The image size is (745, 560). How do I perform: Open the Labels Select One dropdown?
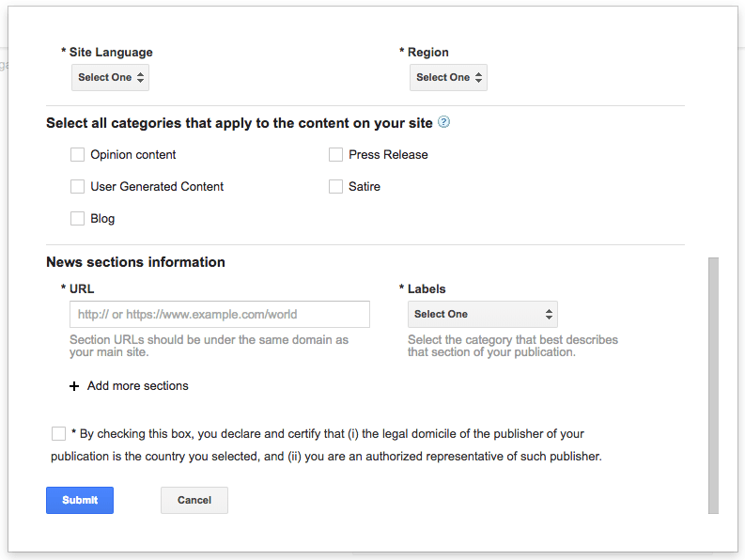tap(482, 314)
